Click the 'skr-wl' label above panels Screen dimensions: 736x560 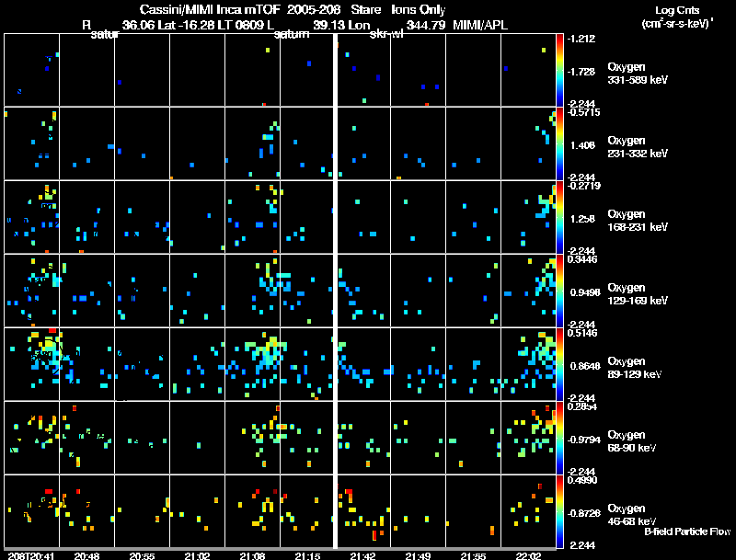coord(386,34)
